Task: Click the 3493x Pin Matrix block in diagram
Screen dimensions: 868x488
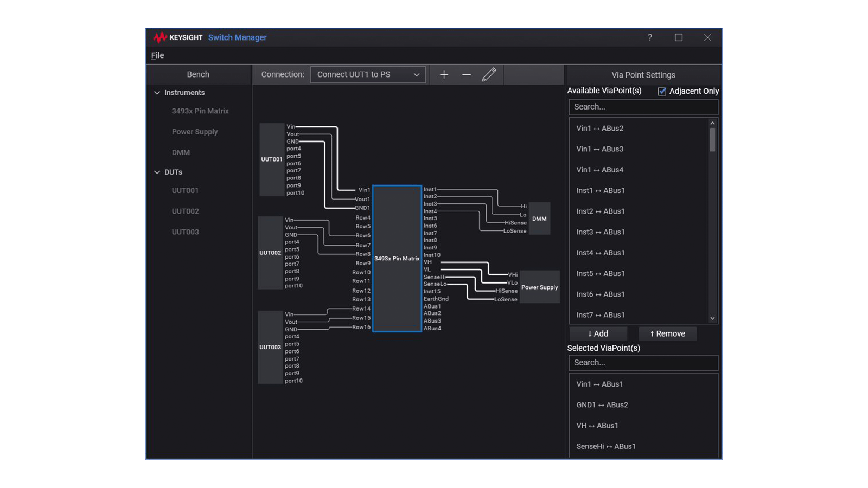Action: (397, 259)
